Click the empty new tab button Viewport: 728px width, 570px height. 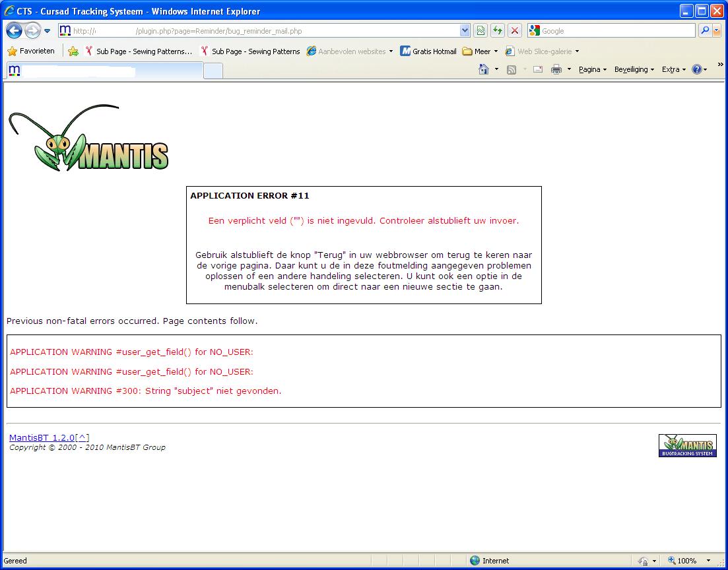coord(213,71)
